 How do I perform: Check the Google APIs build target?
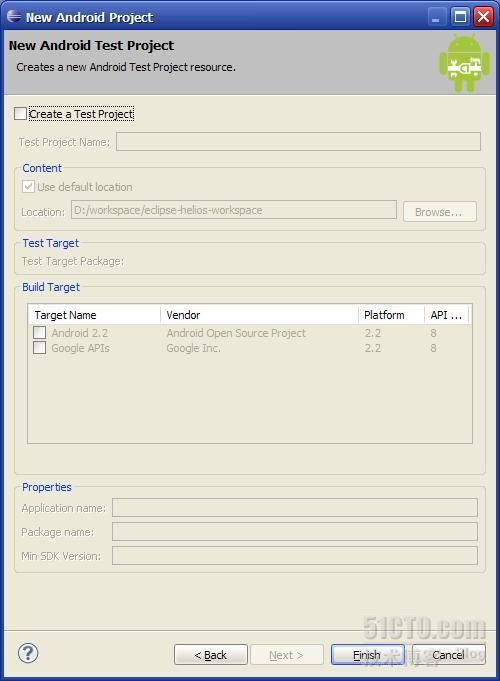click(40, 348)
